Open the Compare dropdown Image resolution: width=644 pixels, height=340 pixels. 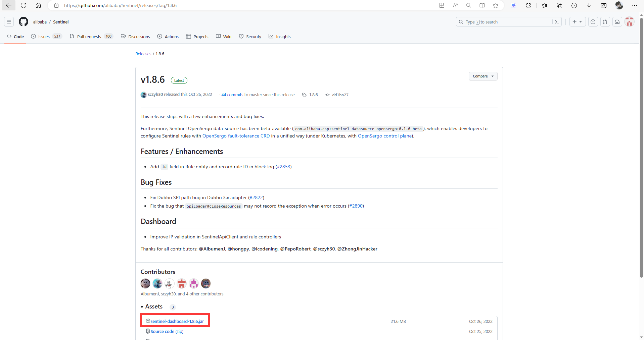(483, 76)
